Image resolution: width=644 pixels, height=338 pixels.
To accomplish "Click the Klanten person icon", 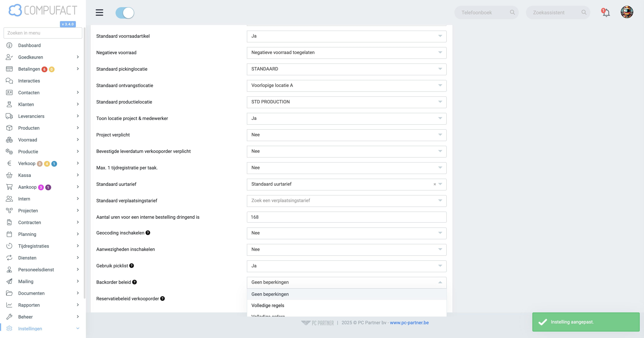I will pyautogui.click(x=9, y=104).
